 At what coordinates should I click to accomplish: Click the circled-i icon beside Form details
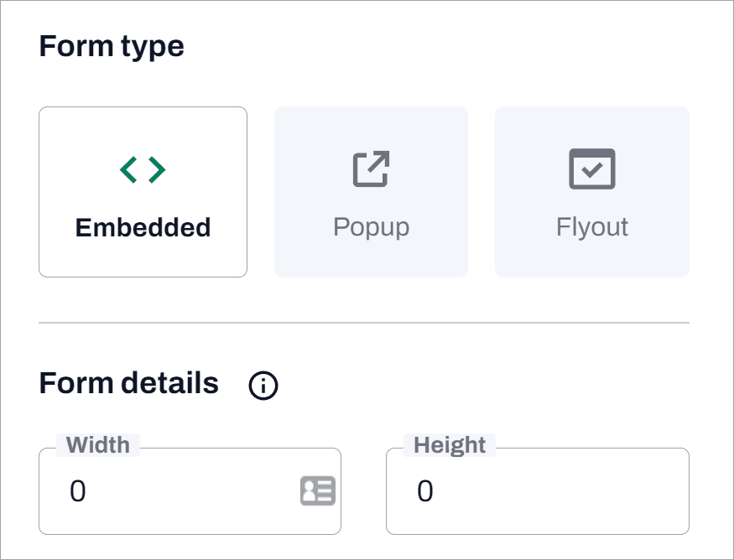[x=263, y=385]
